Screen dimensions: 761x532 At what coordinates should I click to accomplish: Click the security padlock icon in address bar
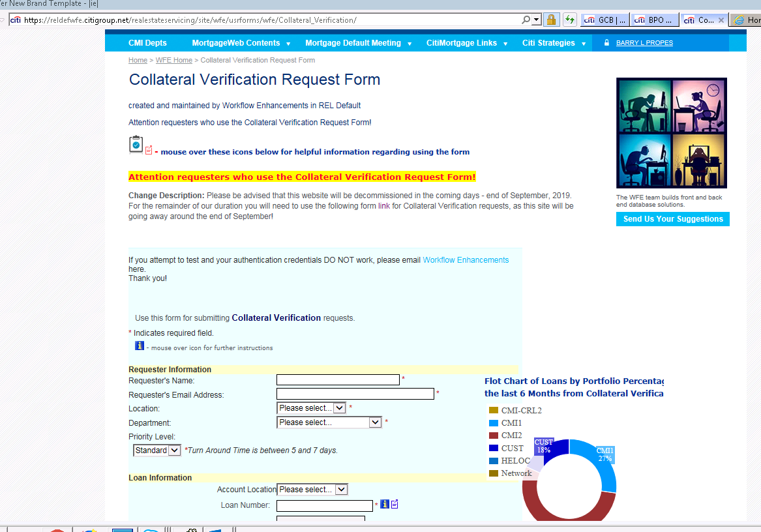tap(551, 20)
